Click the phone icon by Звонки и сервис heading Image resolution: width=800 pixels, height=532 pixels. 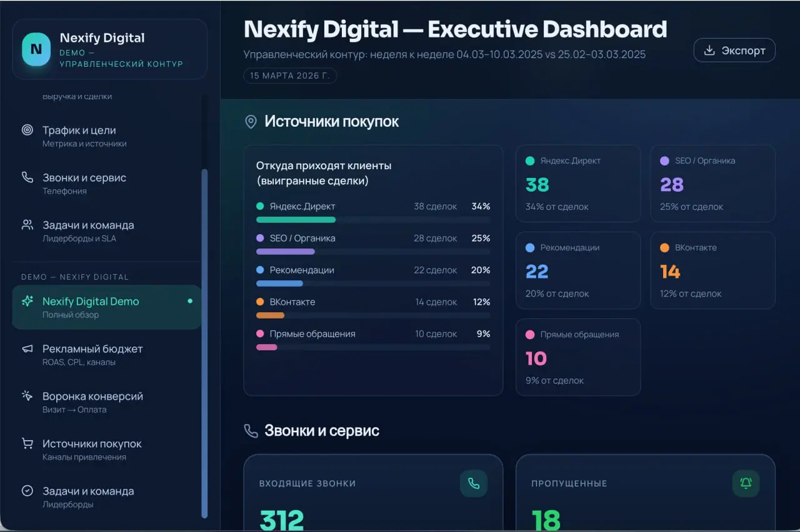251,430
